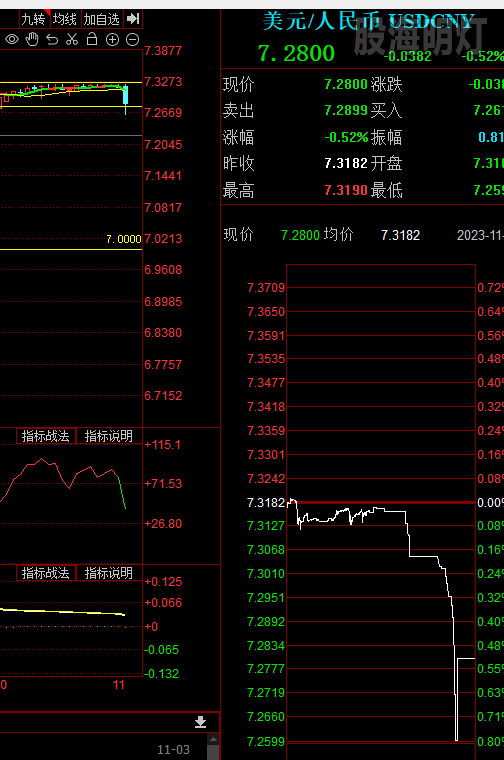Open the 九转 indicator tab

[x=33, y=19]
